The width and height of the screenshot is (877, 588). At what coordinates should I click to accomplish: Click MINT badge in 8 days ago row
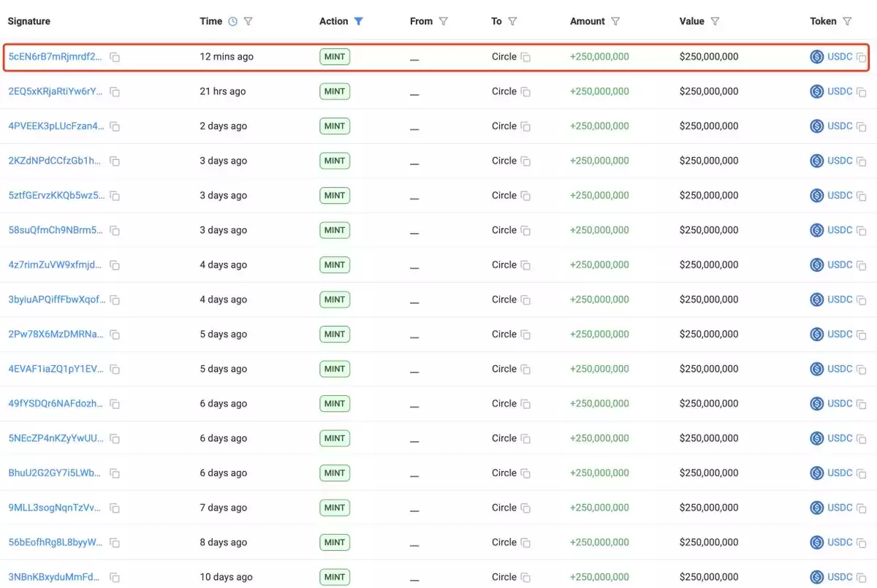[335, 542]
